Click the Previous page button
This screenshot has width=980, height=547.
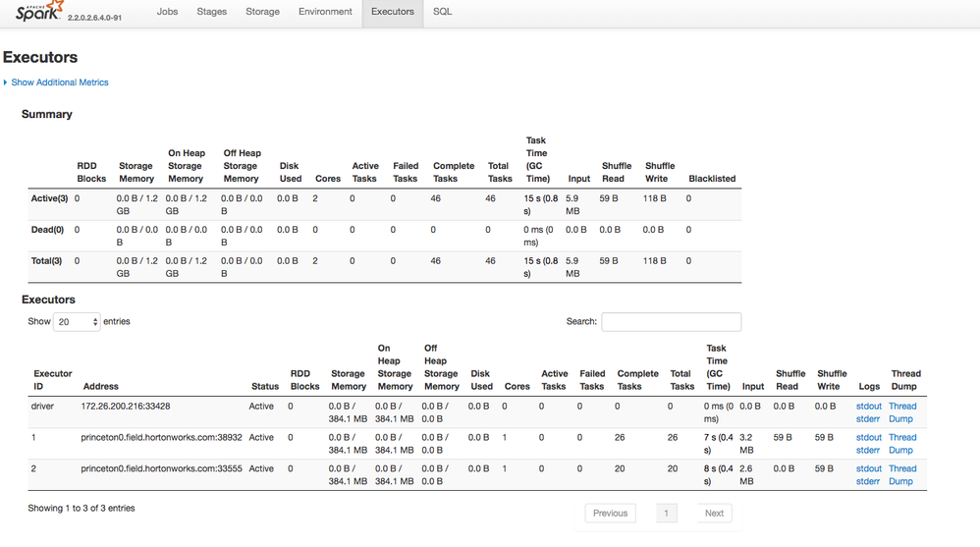[x=610, y=513]
